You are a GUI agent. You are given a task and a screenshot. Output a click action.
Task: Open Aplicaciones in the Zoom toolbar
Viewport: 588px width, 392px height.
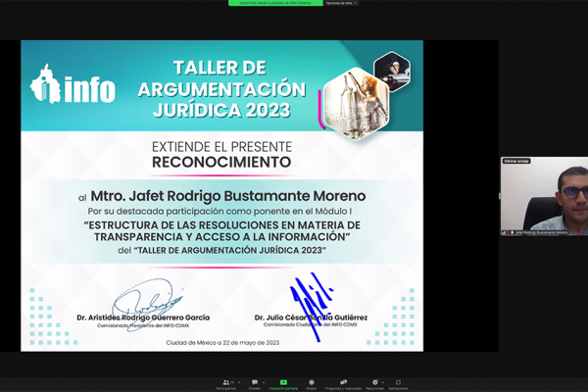pyautogui.click(x=398, y=384)
